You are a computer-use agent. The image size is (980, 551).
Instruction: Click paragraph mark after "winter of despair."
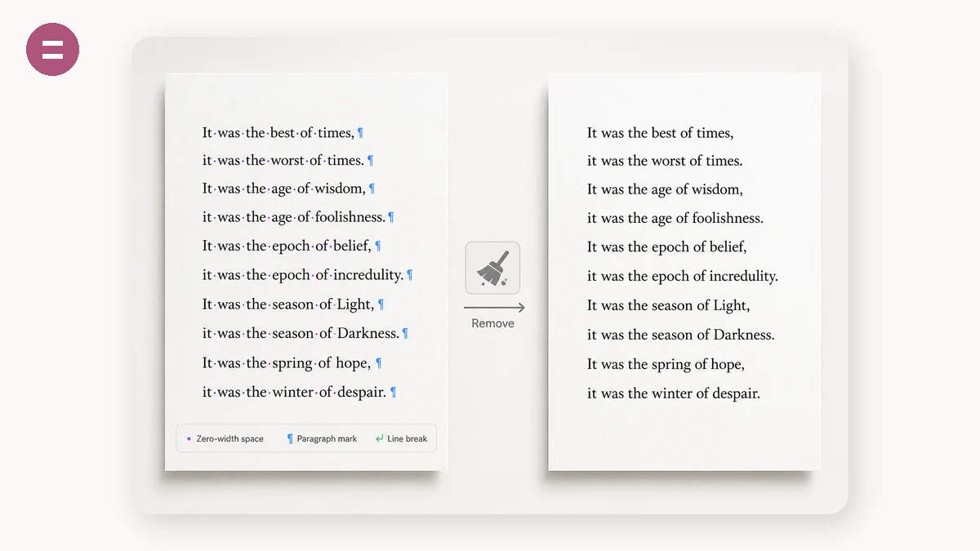tap(393, 393)
